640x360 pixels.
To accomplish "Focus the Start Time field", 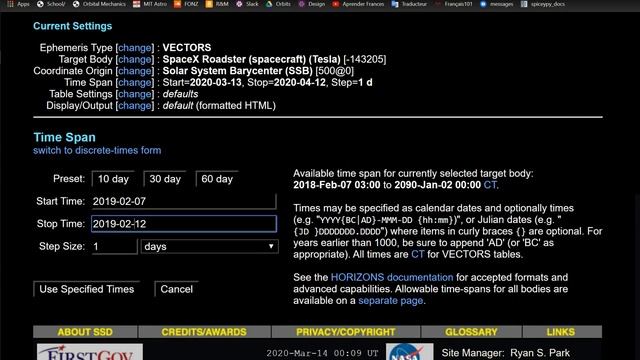I will click(x=184, y=201).
